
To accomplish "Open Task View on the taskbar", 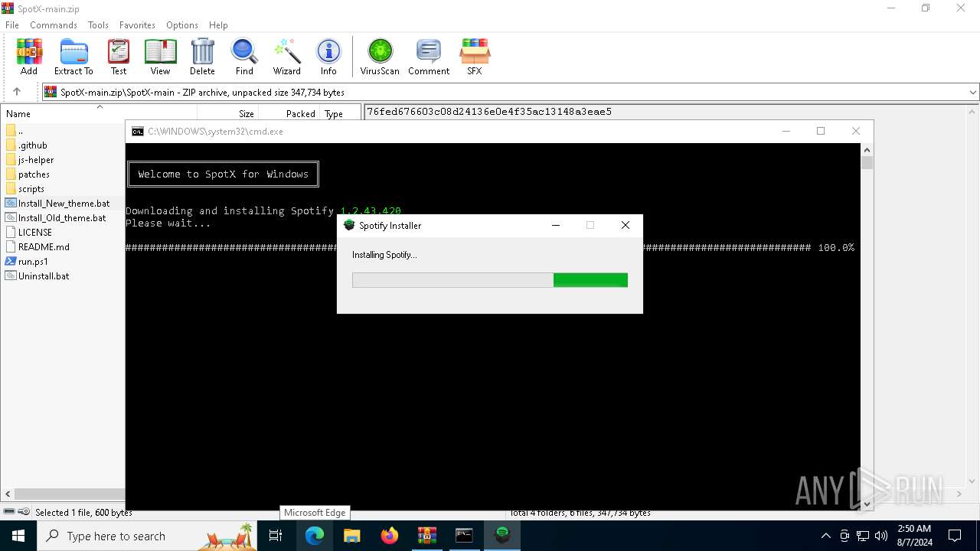I will click(276, 536).
